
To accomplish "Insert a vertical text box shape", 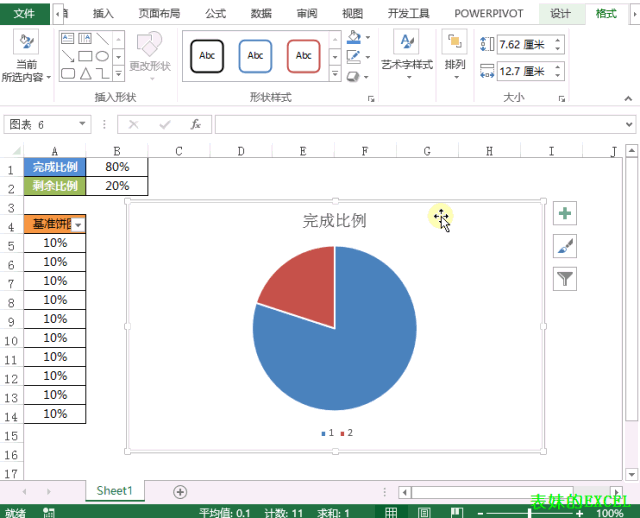I will pyautogui.click(x=85, y=38).
